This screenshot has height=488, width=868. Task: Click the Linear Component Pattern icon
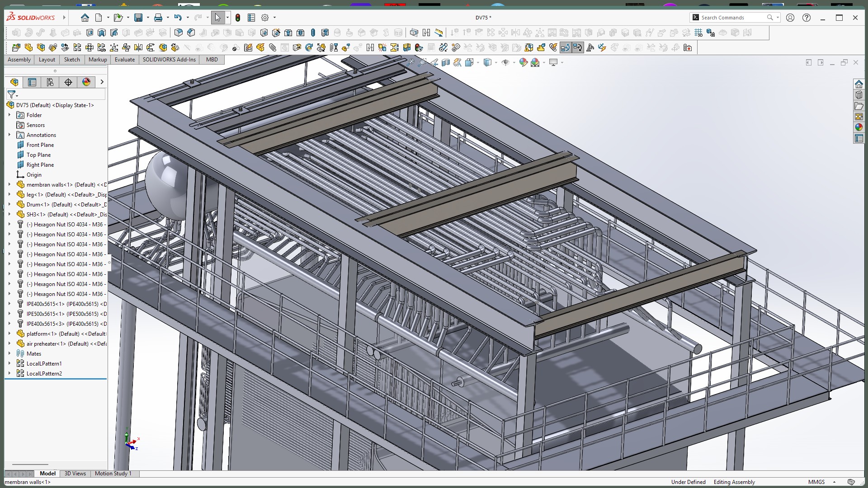(77, 47)
